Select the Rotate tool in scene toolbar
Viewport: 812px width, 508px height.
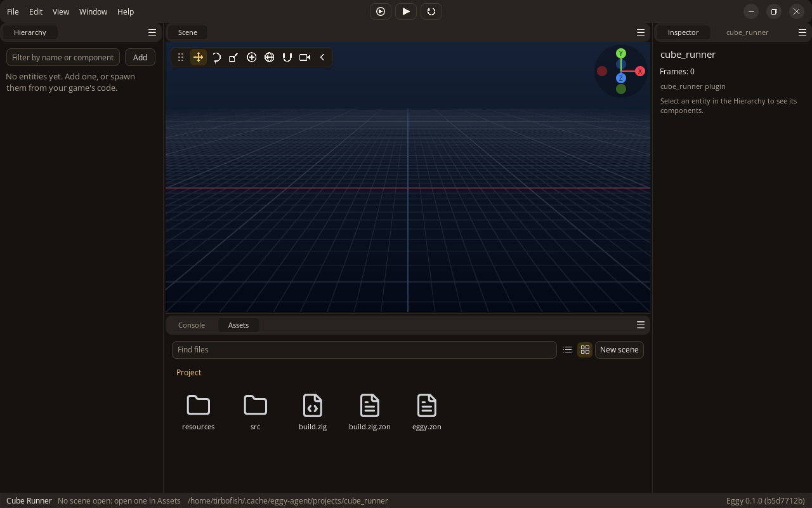[216, 57]
